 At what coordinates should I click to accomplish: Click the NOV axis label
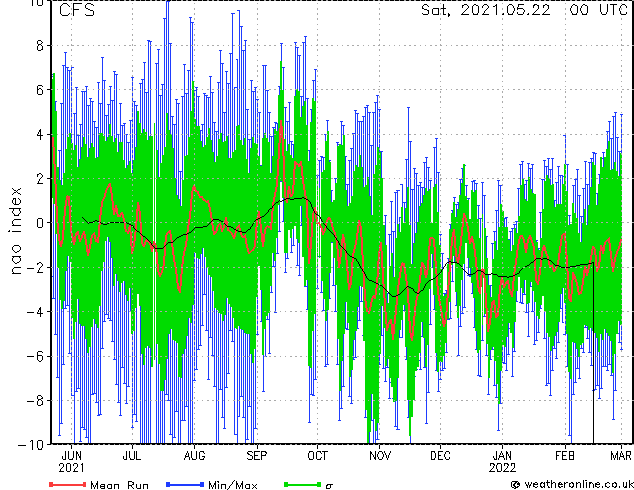pyautogui.click(x=380, y=456)
